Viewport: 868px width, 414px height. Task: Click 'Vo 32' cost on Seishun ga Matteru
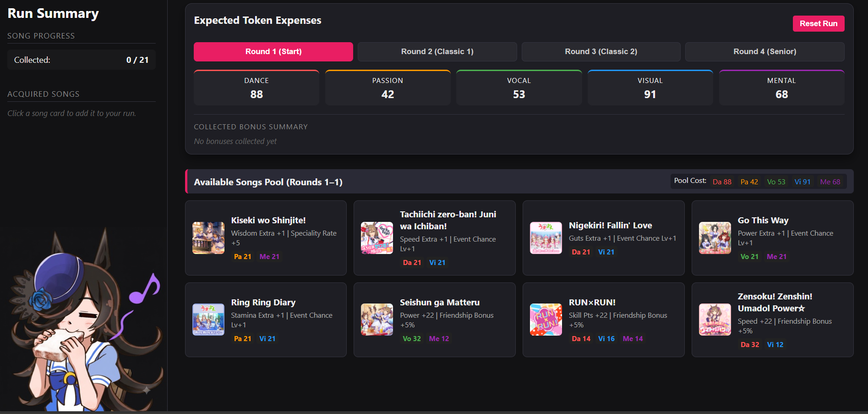(x=411, y=339)
